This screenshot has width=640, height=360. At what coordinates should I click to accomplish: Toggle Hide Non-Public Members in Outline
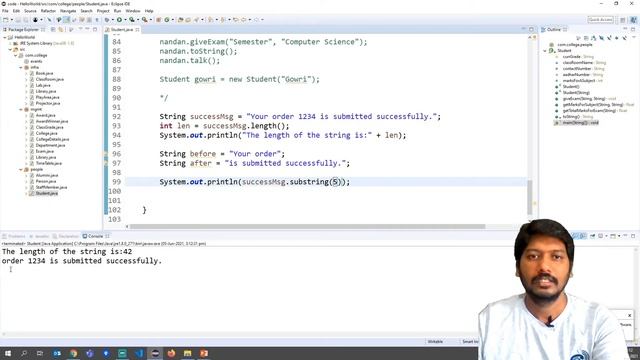click(x=617, y=38)
